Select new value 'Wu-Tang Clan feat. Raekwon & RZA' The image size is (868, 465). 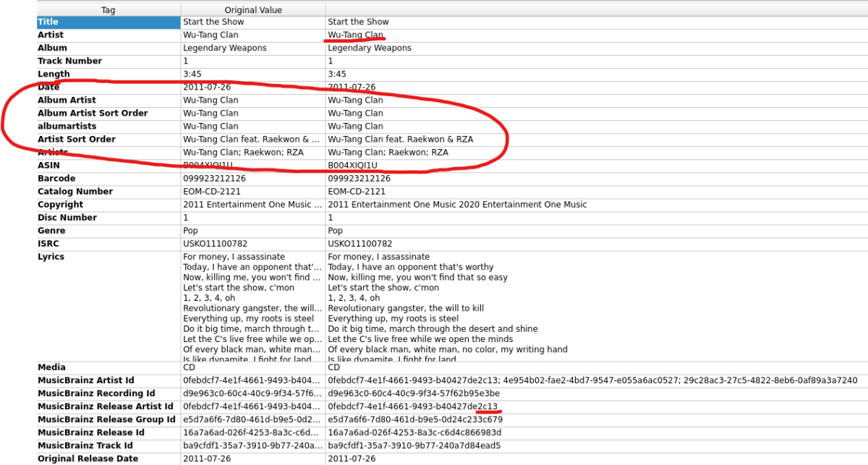tap(400, 139)
